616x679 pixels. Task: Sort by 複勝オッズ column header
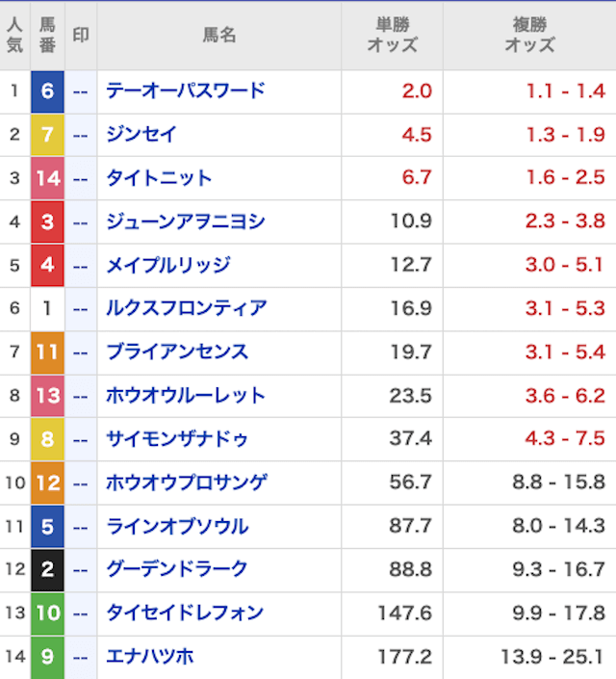click(x=529, y=35)
